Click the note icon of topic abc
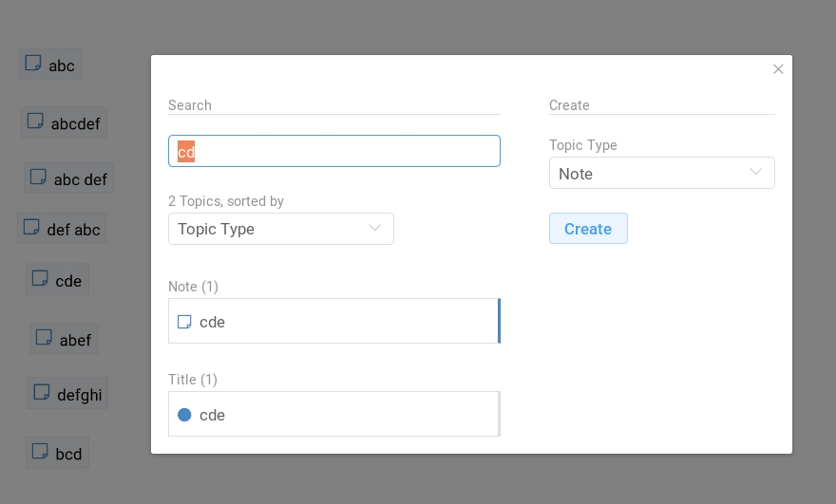The height and width of the screenshot is (504, 836). click(x=33, y=64)
